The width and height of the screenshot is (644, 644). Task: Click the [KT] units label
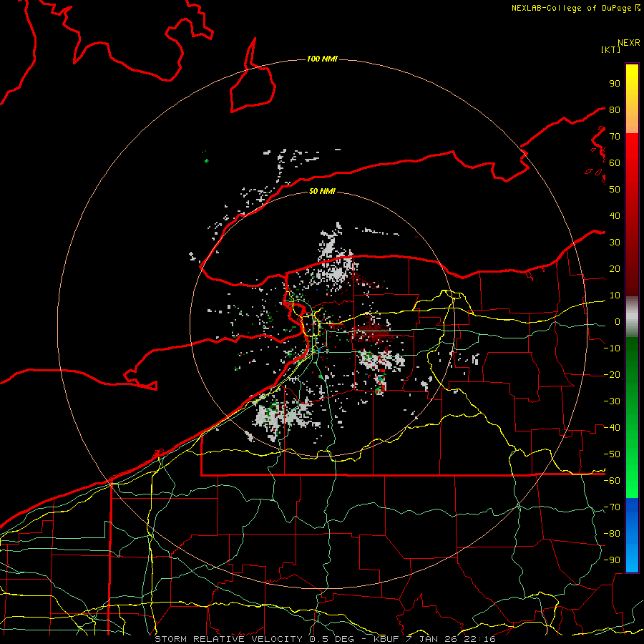(x=610, y=49)
